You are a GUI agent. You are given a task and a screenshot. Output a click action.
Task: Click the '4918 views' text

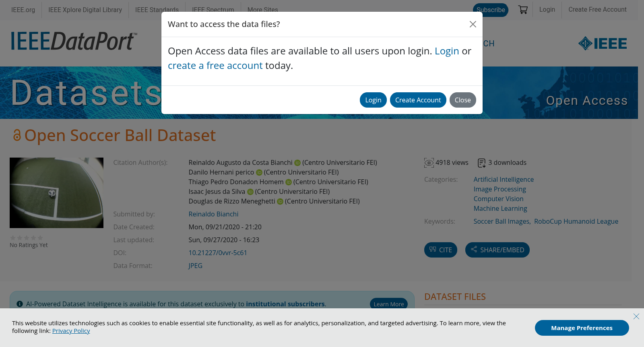coord(452,163)
